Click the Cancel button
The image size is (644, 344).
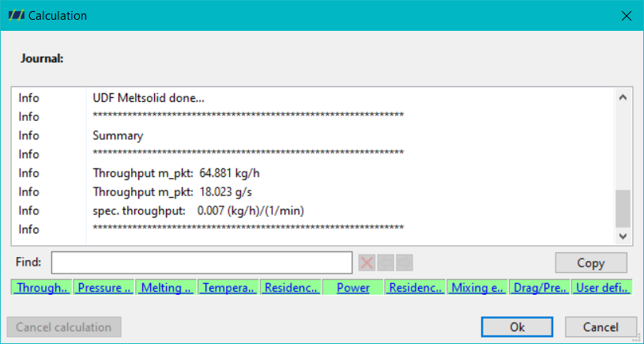pos(601,327)
